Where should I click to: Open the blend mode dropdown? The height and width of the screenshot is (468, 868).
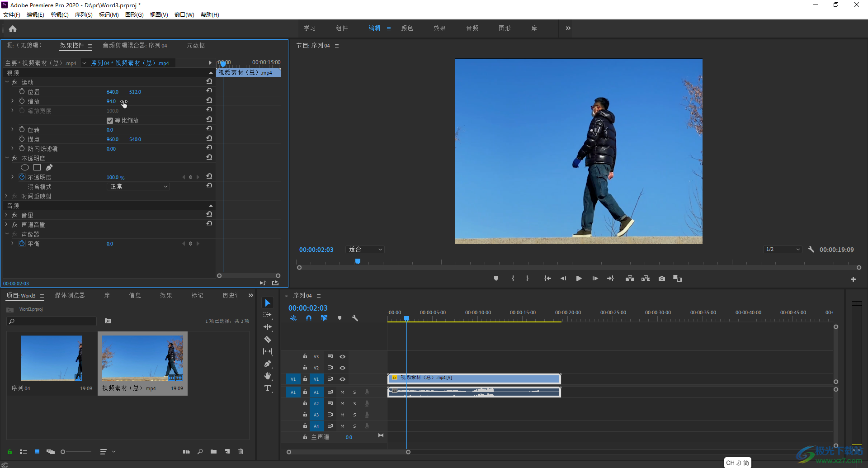[138, 186]
